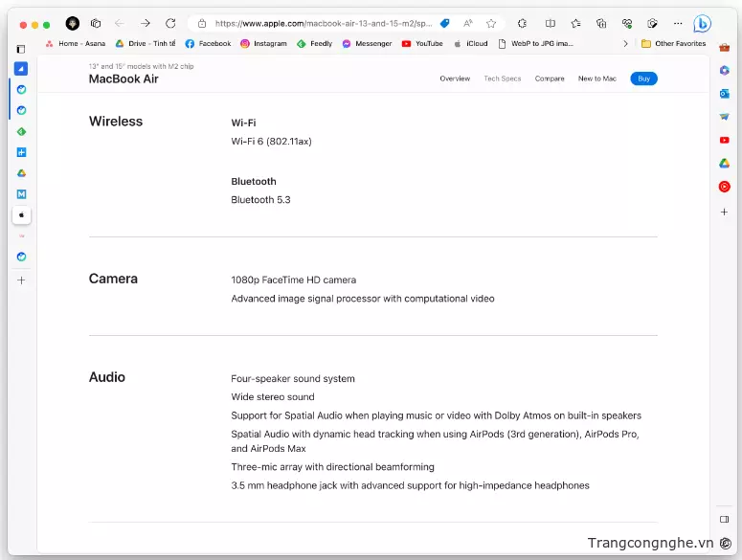Image resolution: width=742 pixels, height=560 pixels.
Task: Switch to the Overview tab
Action: point(455,78)
